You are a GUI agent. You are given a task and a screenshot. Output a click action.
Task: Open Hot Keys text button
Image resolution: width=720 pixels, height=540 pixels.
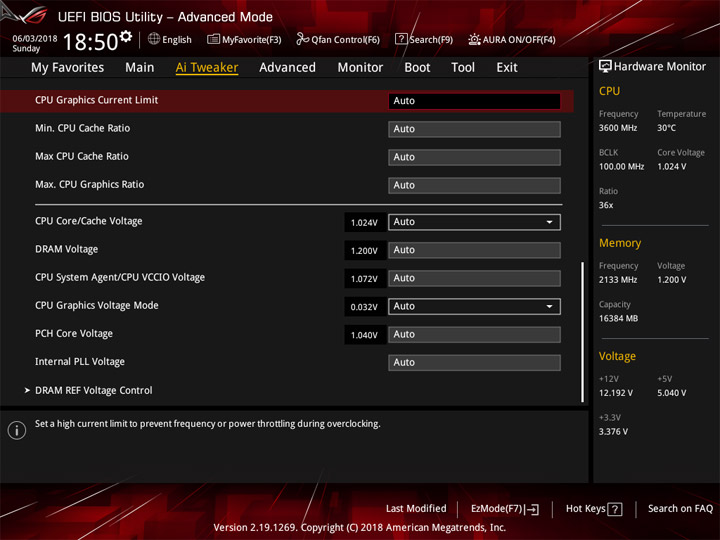585,509
